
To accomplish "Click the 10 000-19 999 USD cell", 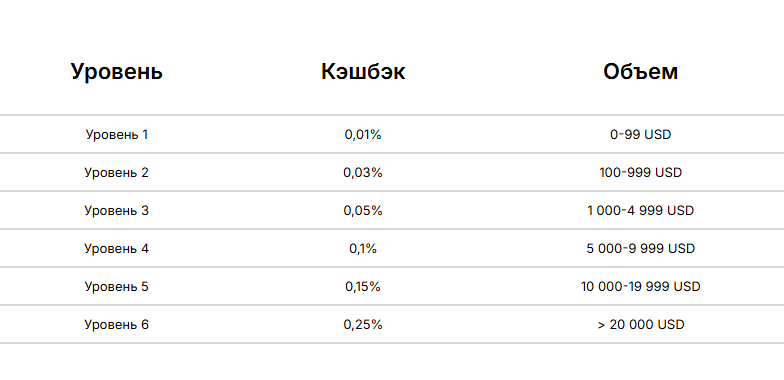I will pos(640,286).
